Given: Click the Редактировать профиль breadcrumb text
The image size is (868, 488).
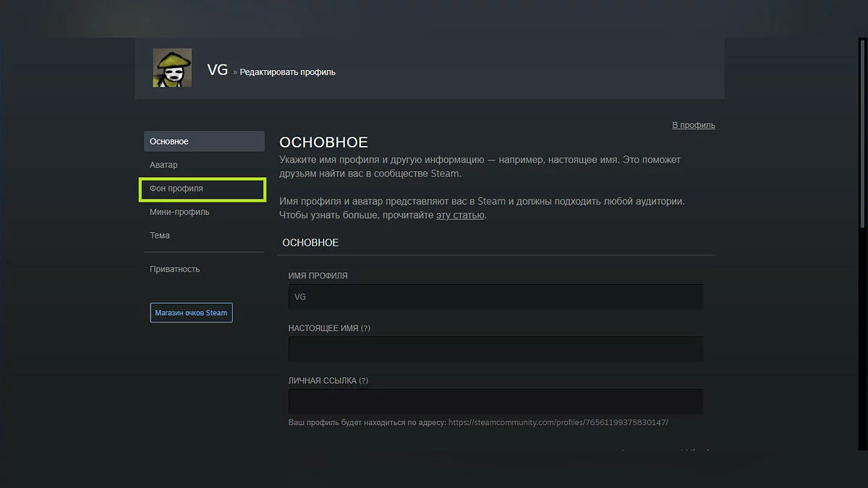Looking at the screenshot, I should pyautogui.click(x=287, y=72).
